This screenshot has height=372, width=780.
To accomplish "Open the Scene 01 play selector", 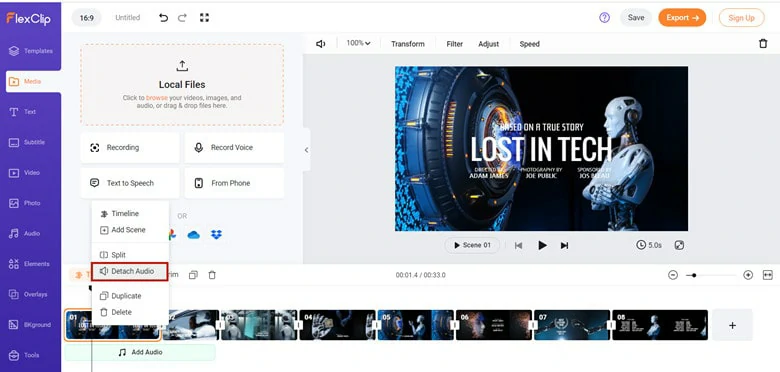I will [x=472, y=245].
